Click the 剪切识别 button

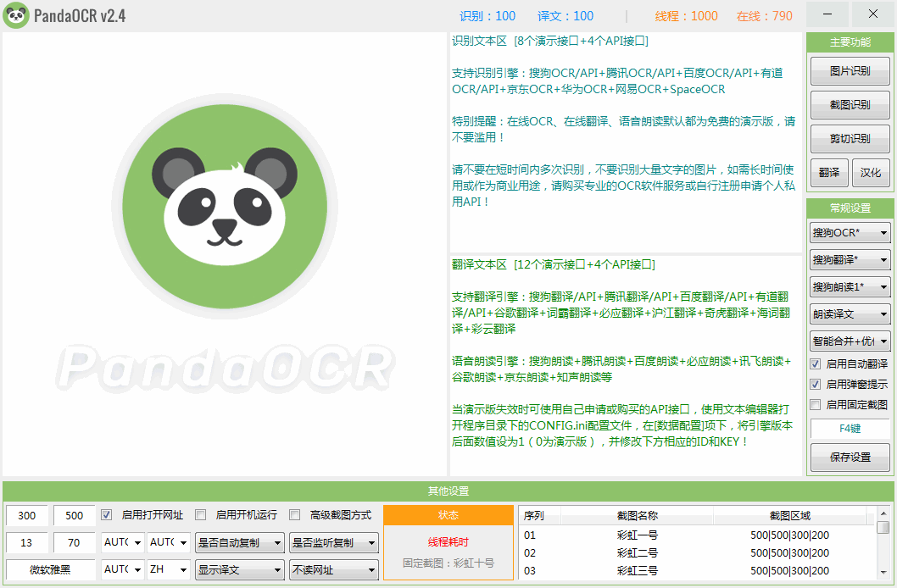pos(850,139)
